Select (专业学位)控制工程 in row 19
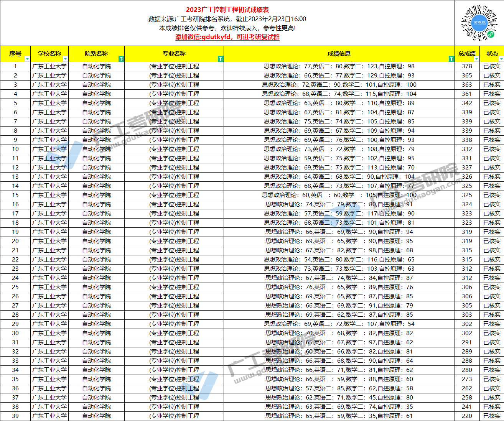Screen dimensions: 504x421 174,232
